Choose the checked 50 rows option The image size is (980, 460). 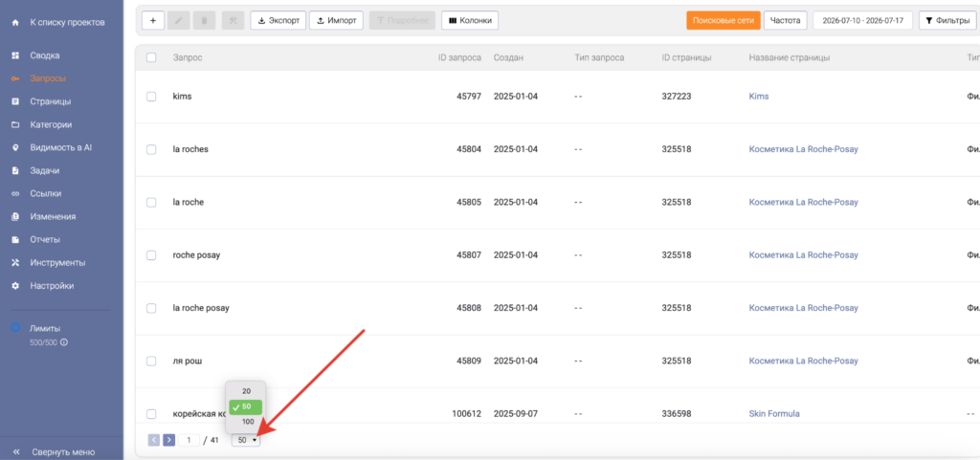[246, 407]
